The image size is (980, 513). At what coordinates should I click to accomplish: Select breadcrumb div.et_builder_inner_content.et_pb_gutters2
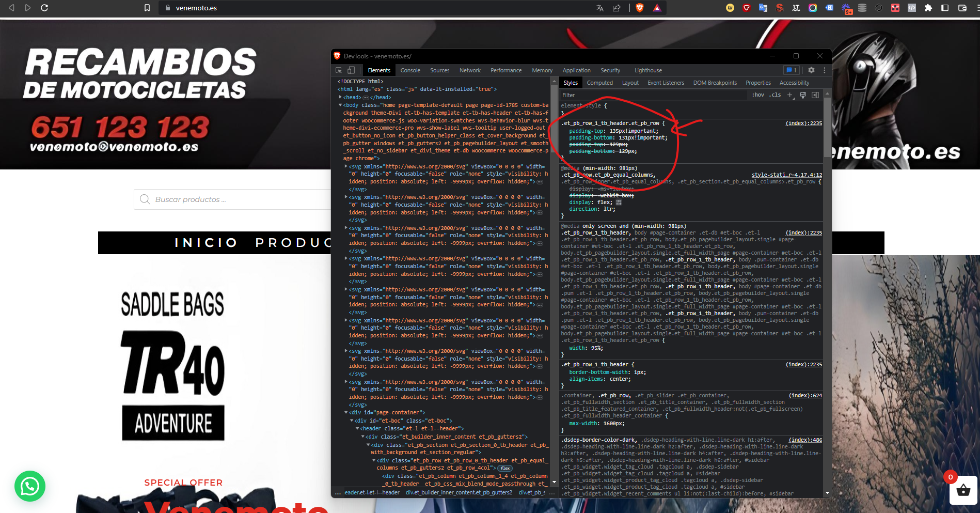tap(459, 492)
